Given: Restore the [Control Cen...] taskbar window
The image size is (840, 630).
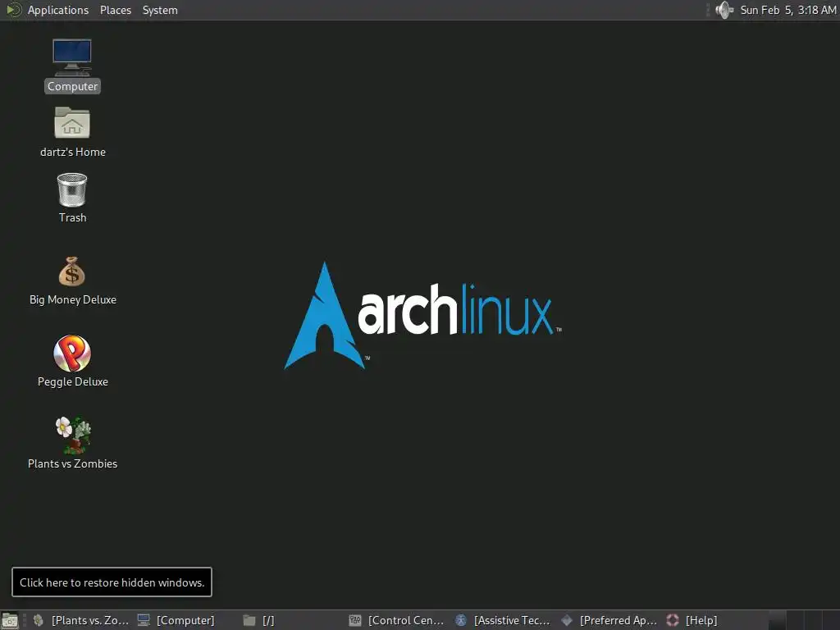Looking at the screenshot, I should [x=398, y=620].
